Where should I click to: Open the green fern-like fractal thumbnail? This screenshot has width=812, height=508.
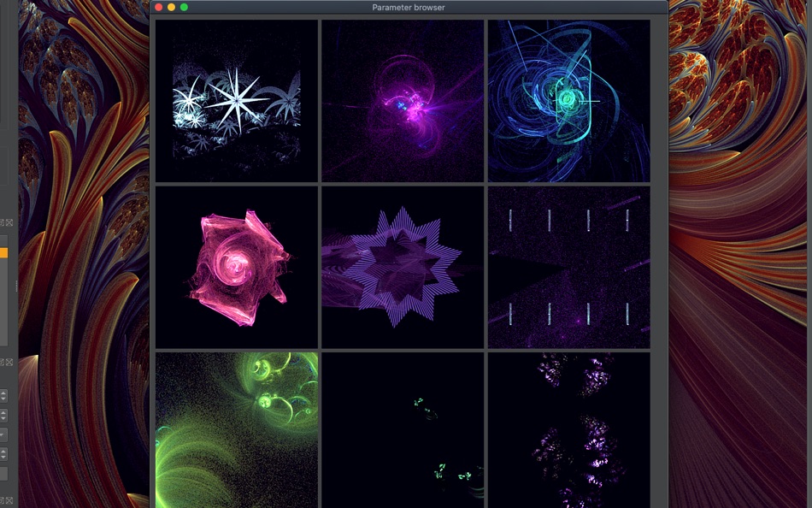[236, 432]
